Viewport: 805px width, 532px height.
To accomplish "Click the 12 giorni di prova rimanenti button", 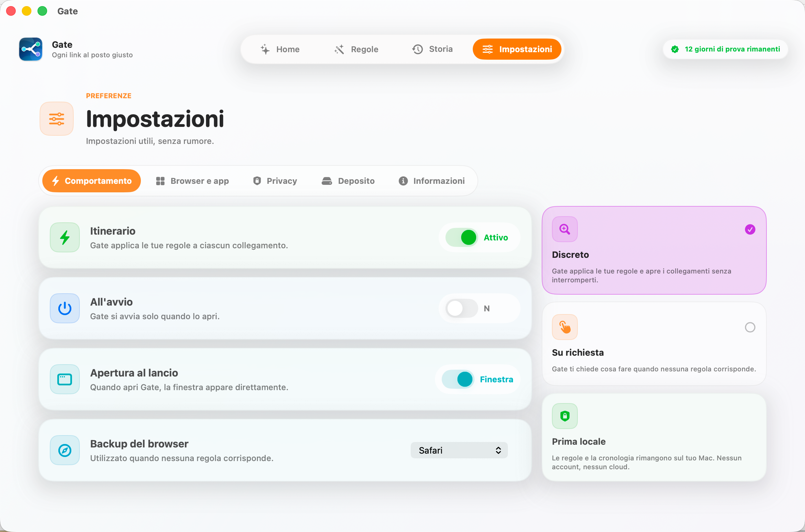I will (726, 49).
